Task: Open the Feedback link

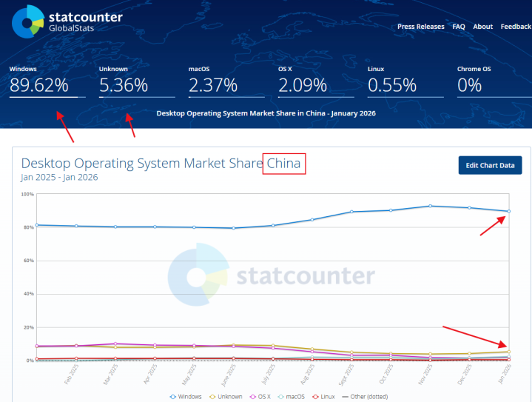Action: pyautogui.click(x=516, y=27)
